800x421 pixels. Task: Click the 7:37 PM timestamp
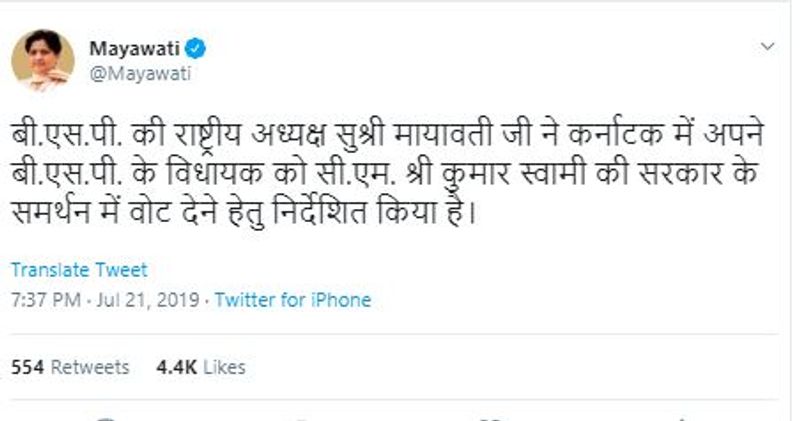40,299
